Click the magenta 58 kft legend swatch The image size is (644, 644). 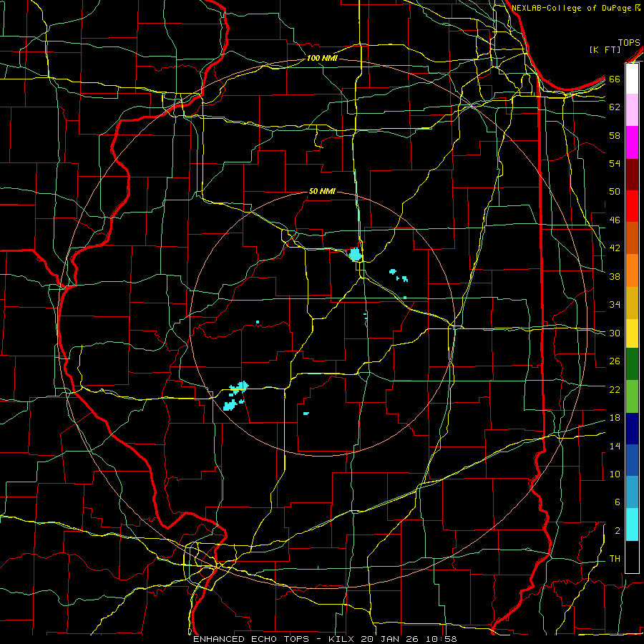(x=632, y=142)
